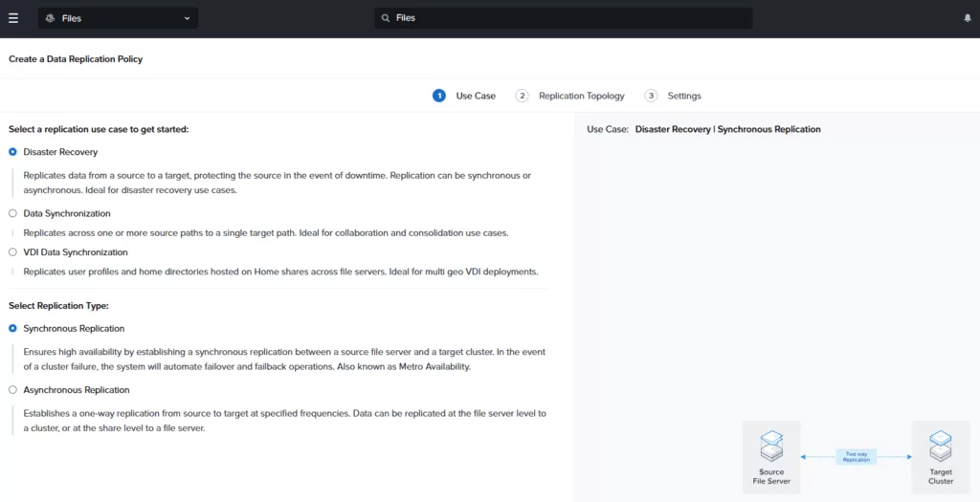The image size is (980, 502).
Task: Click the step 2 number circle
Action: [x=522, y=96]
